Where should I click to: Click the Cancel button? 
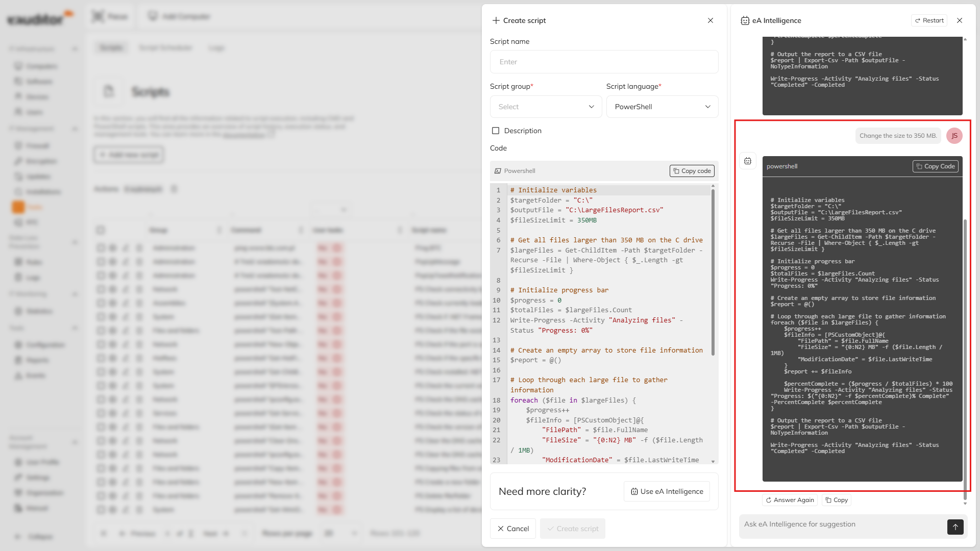(x=513, y=529)
